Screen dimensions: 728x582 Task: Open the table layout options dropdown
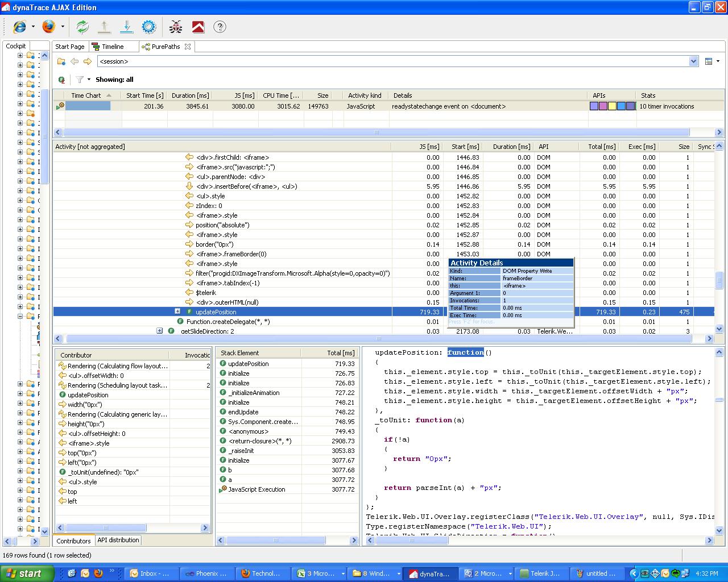point(718,61)
